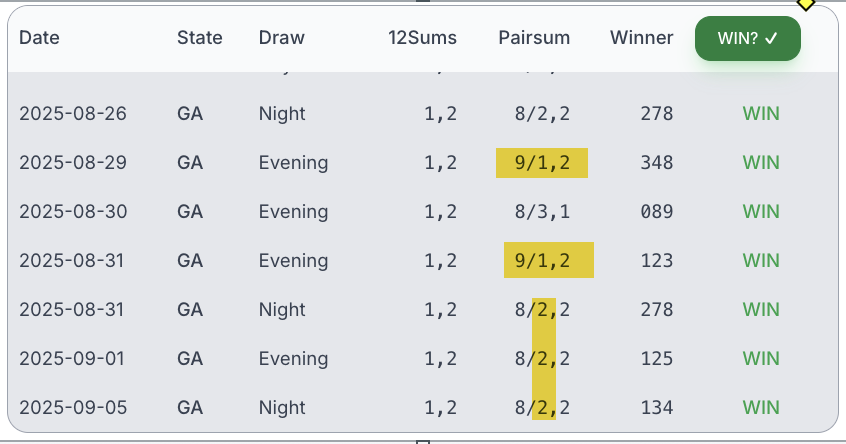Click the State column header

tap(200, 38)
